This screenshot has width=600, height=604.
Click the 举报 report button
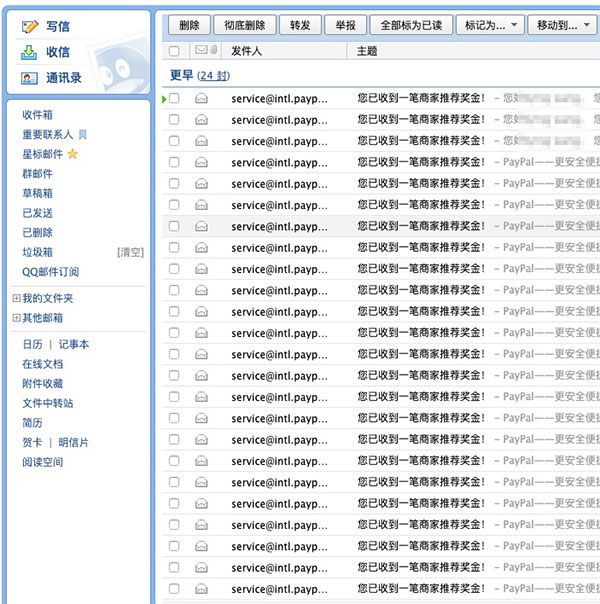click(345, 25)
